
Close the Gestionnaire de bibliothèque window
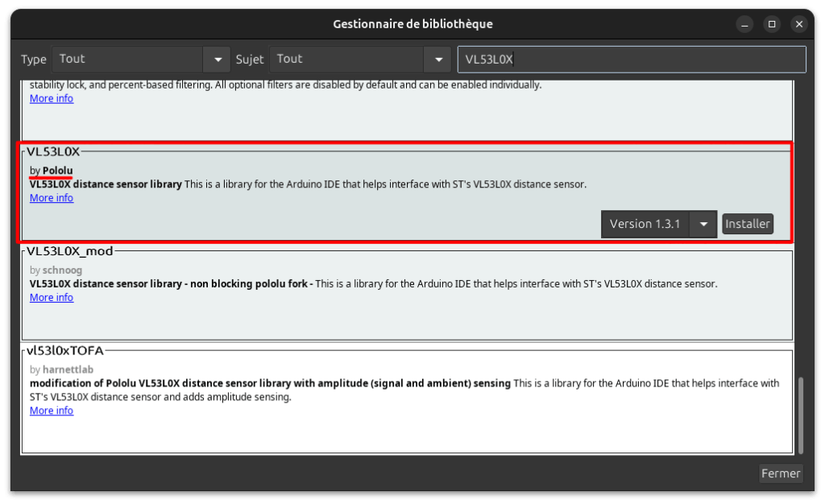pyautogui.click(x=799, y=24)
